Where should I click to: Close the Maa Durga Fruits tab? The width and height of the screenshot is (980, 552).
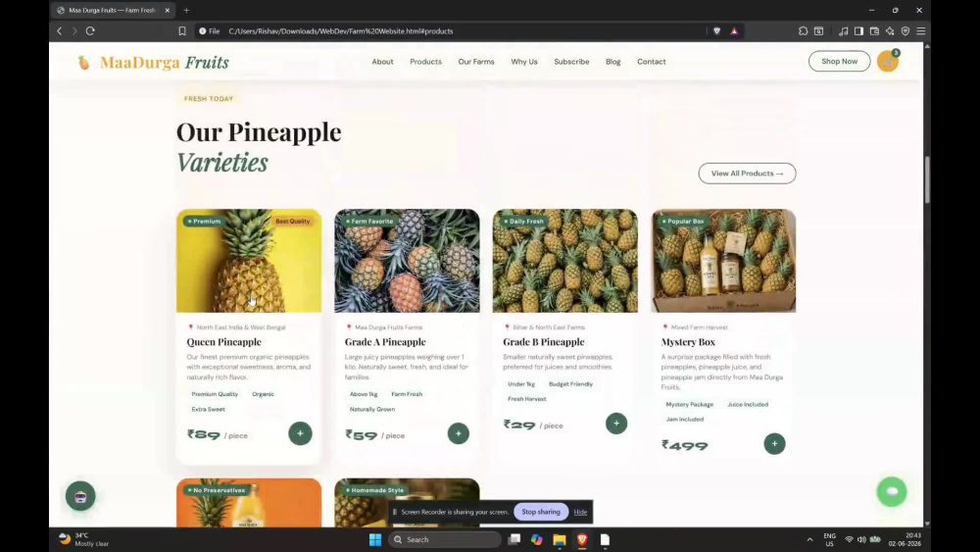click(x=167, y=10)
